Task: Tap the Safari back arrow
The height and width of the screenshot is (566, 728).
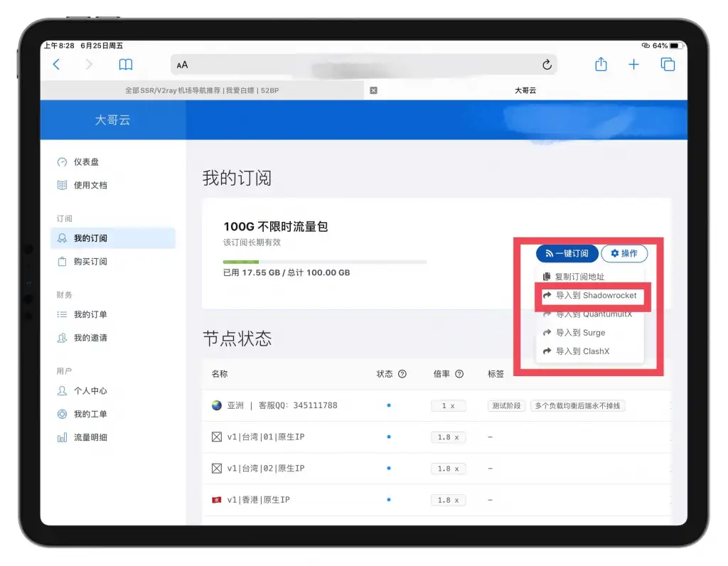Action: 57,64
